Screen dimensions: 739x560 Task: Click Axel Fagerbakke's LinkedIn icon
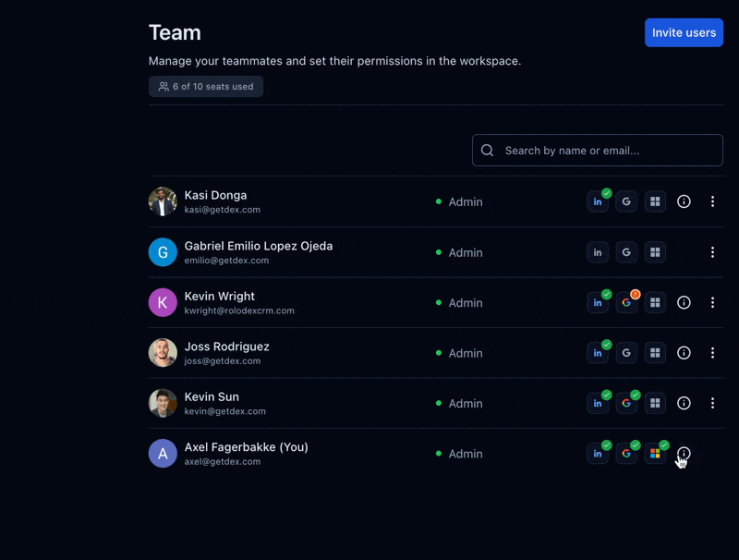click(x=598, y=454)
